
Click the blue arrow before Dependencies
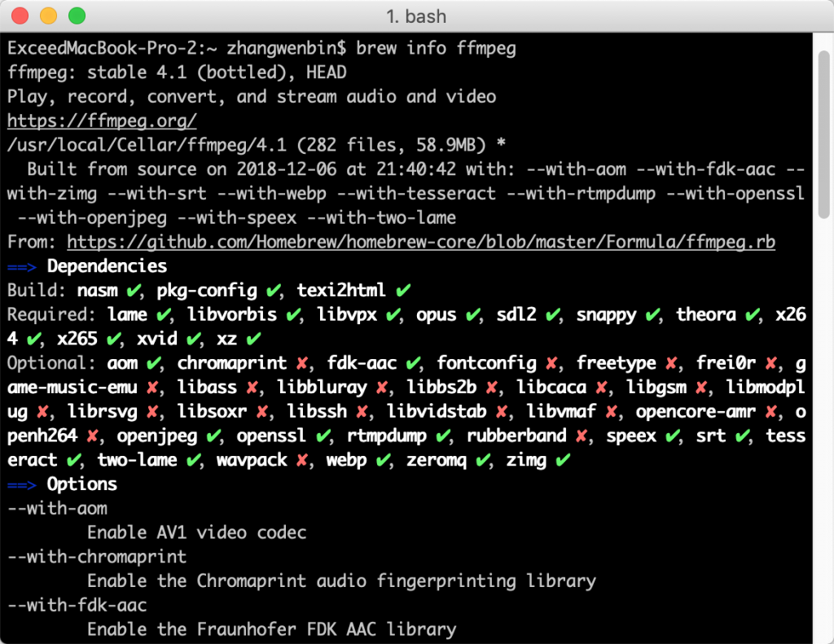(x=22, y=266)
